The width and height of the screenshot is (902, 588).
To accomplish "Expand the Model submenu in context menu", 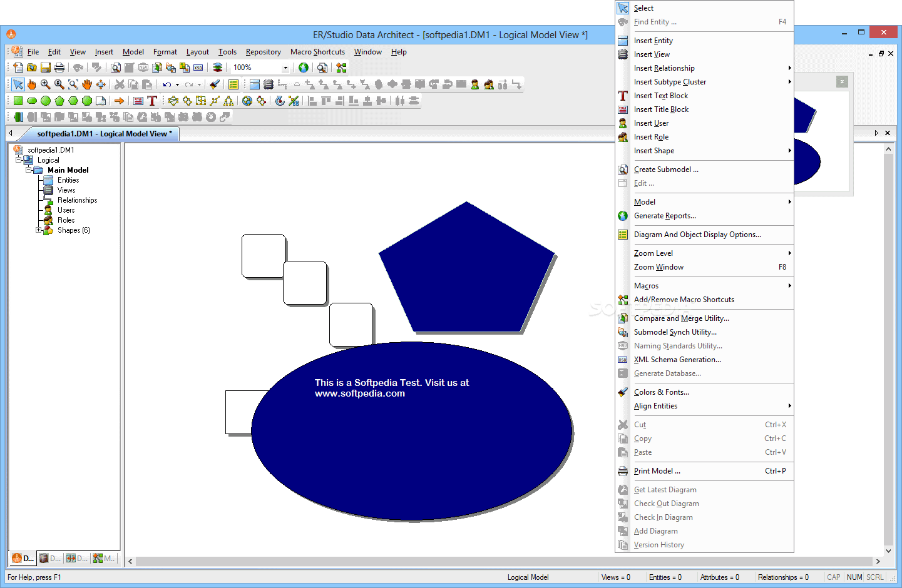I will coord(789,202).
